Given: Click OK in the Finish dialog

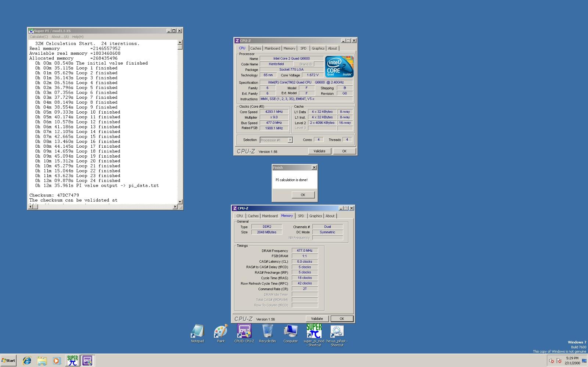Looking at the screenshot, I should [x=303, y=195].
